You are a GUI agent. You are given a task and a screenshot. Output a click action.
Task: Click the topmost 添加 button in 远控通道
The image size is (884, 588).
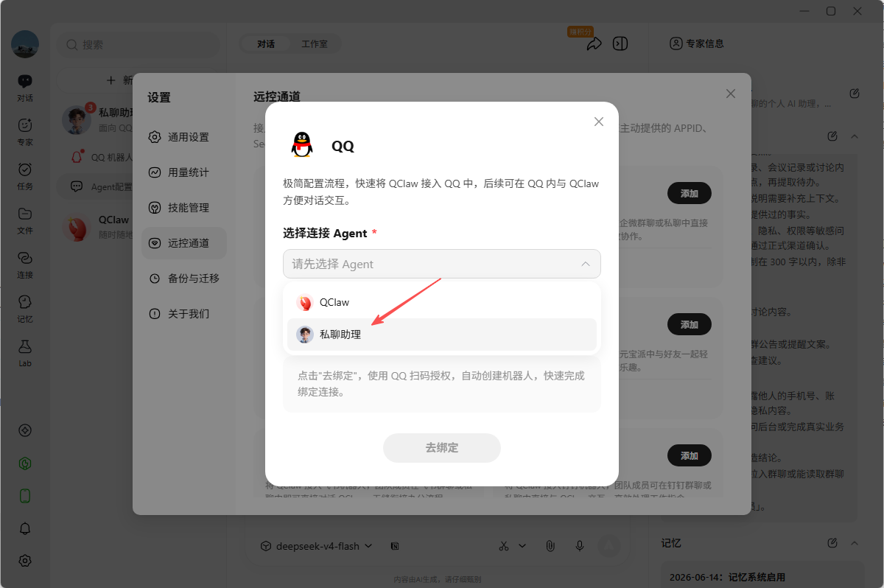tap(689, 193)
